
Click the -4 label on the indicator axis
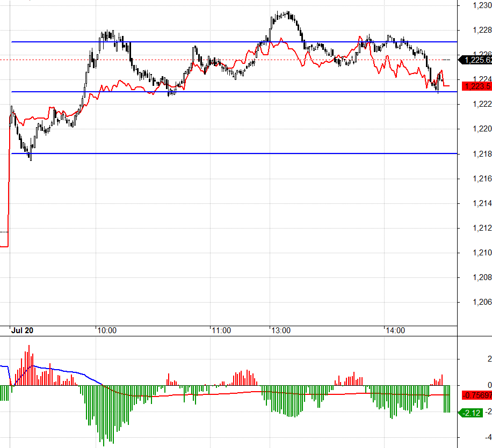click(x=474, y=436)
